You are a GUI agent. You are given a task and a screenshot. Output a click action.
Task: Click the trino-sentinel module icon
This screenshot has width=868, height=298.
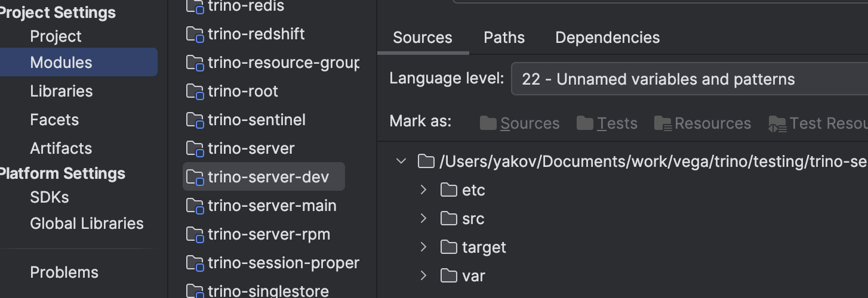(x=195, y=120)
